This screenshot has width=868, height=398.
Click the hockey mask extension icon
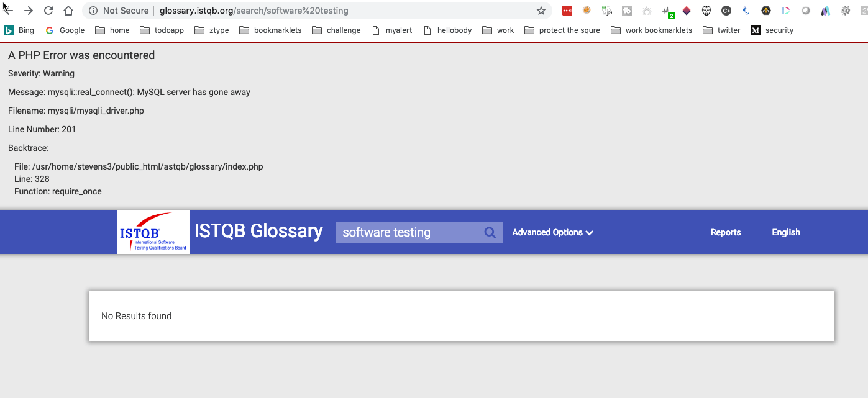(706, 11)
